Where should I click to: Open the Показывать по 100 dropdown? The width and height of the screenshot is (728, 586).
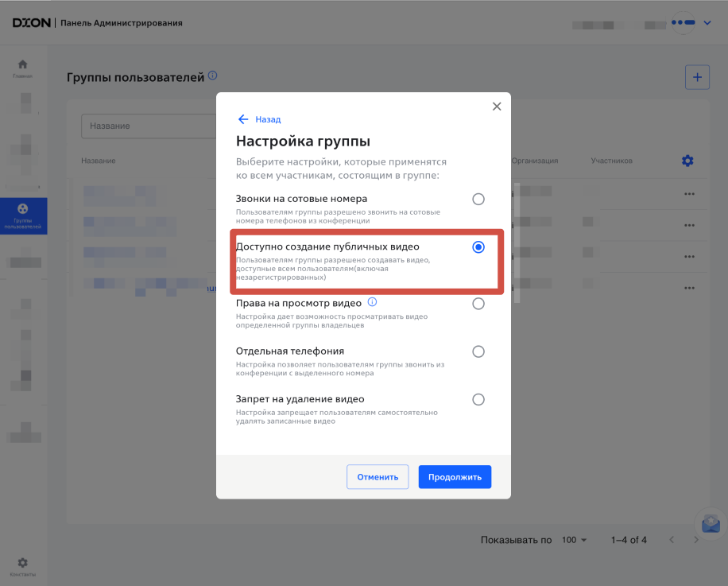pyautogui.click(x=574, y=540)
